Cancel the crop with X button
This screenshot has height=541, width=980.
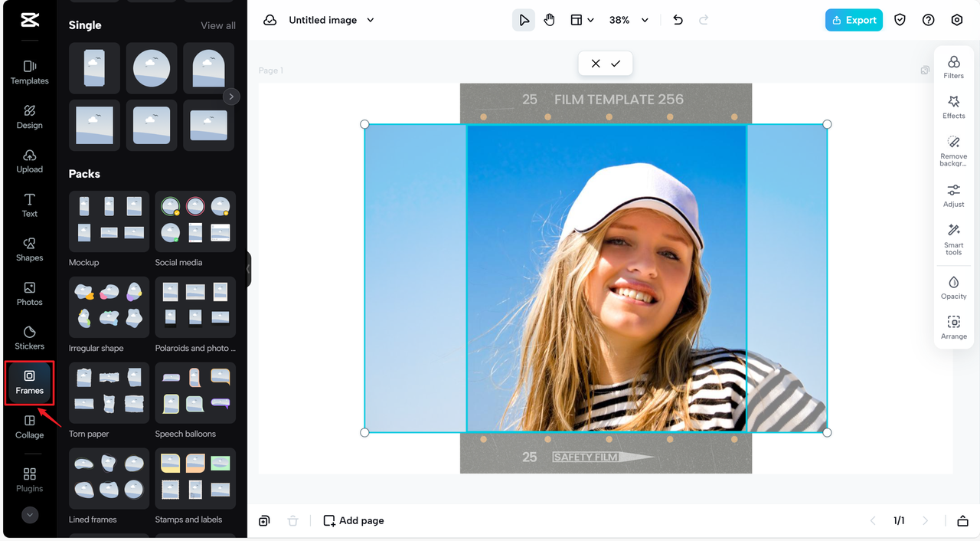click(x=596, y=64)
